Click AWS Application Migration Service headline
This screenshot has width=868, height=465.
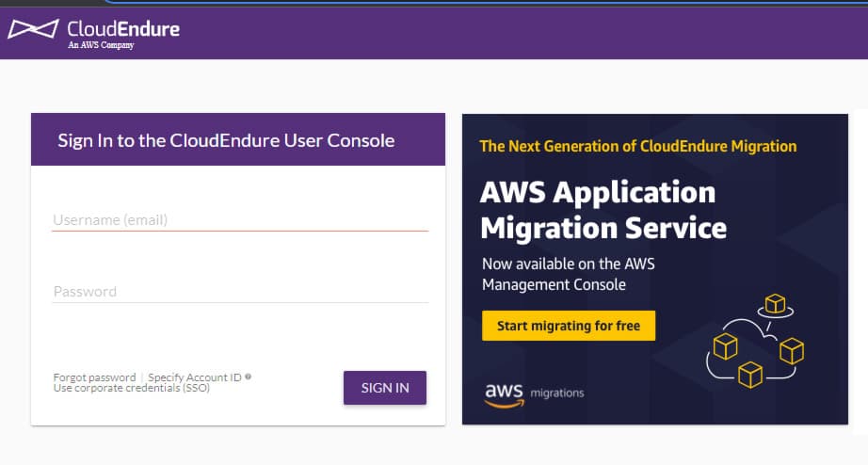click(603, 210)
